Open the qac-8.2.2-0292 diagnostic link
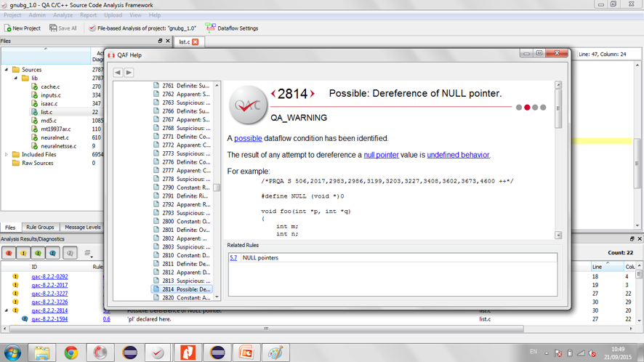Screen dimensions: 644x362 49,277
